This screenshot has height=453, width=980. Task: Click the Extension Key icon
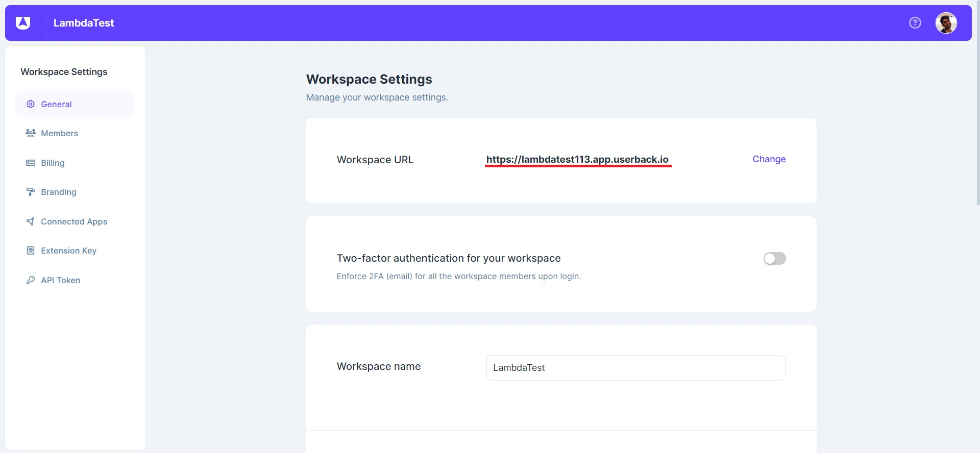[31, 250]
